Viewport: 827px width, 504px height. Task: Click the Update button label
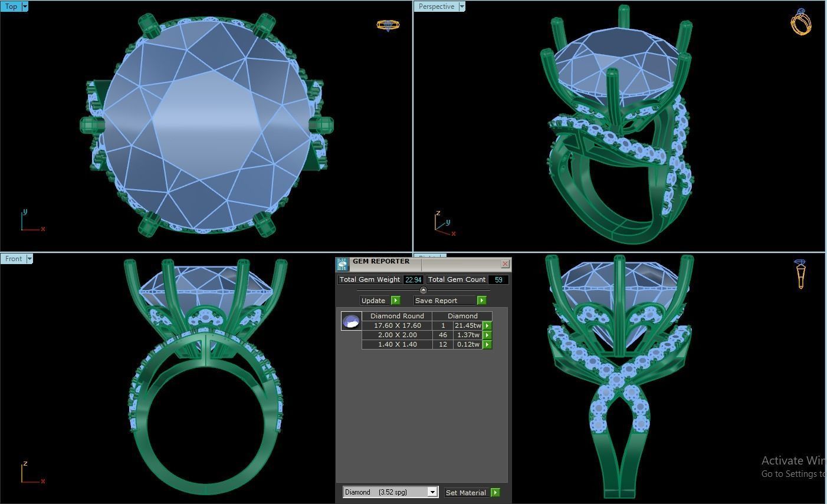coord(373,301)
